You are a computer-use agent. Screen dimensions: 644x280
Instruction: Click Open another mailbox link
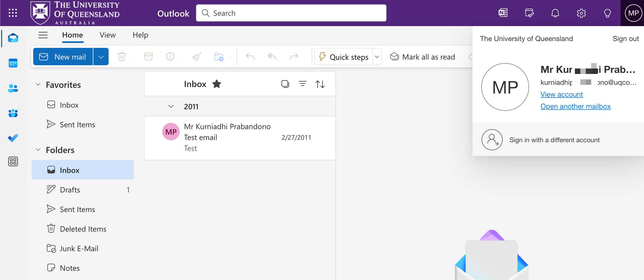click(575, 106)
